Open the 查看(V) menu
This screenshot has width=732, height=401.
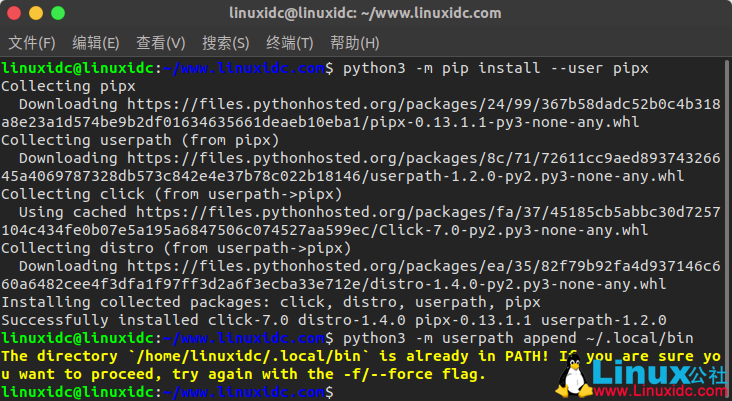pyautogui.click(x=161, y=43)
